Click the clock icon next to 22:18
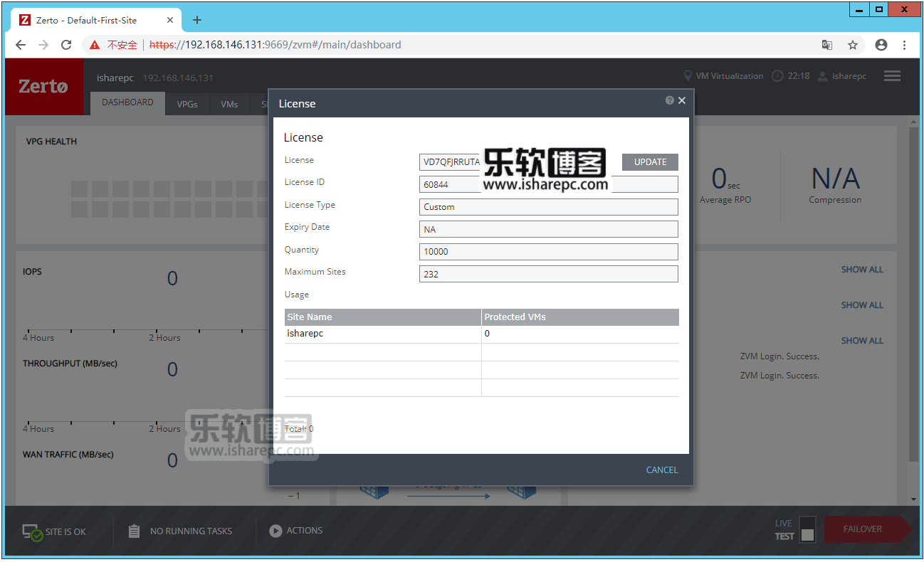The width and height of the screenshot is (924, 562). pos(777,76)
